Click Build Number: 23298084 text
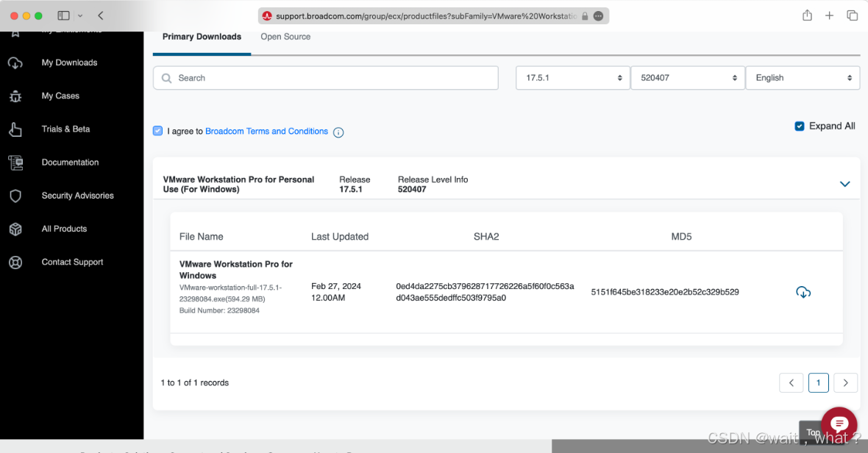This screenshot has height=453, width=868. coord(219,310)
